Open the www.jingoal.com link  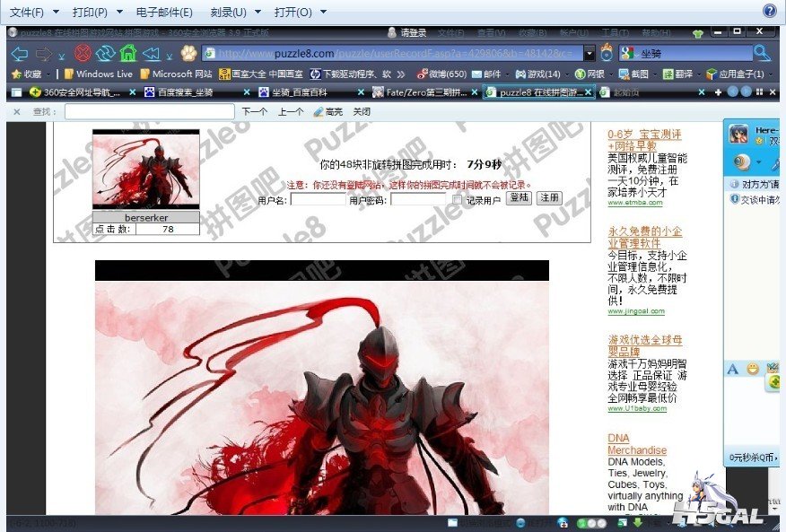(636, 311)
